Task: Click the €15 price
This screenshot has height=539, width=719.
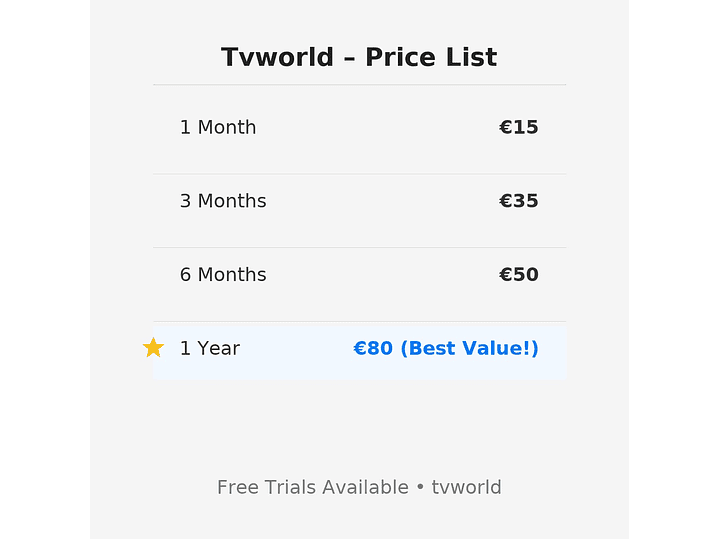Action: (x=518, y=127)
